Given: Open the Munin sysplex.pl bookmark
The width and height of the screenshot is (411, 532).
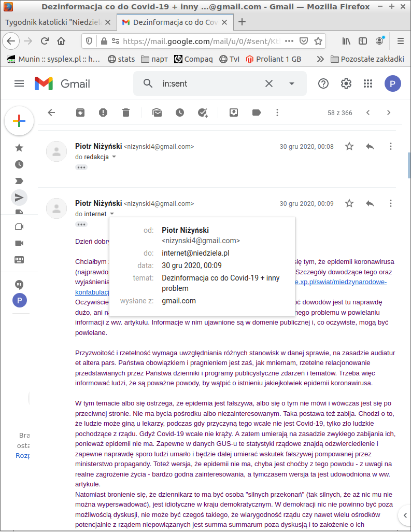Looking at the screenshot, I should coord(53,59).
